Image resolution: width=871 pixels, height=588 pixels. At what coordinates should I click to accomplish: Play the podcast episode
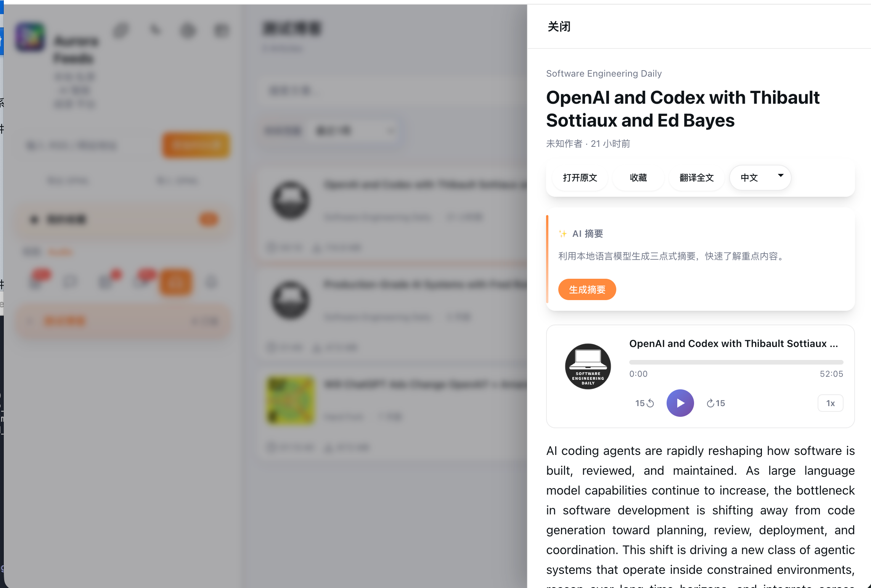point(680,403)
